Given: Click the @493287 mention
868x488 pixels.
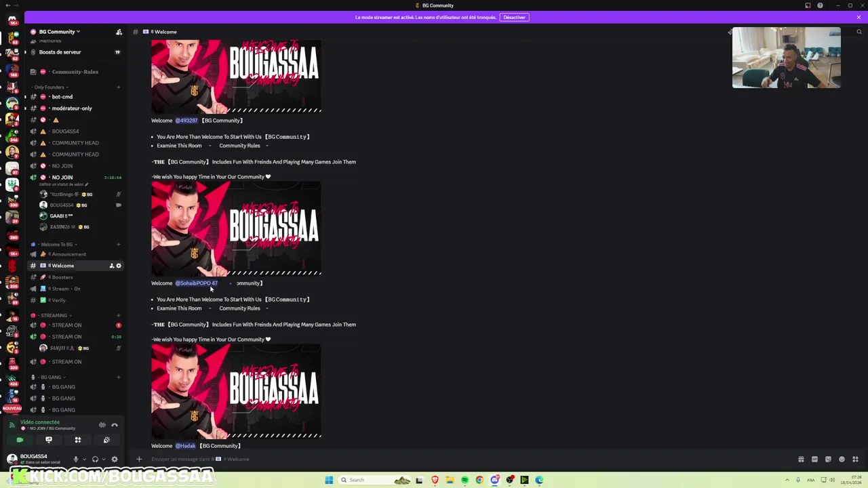Looking at the screenshot, I should [x=186, y=121].
